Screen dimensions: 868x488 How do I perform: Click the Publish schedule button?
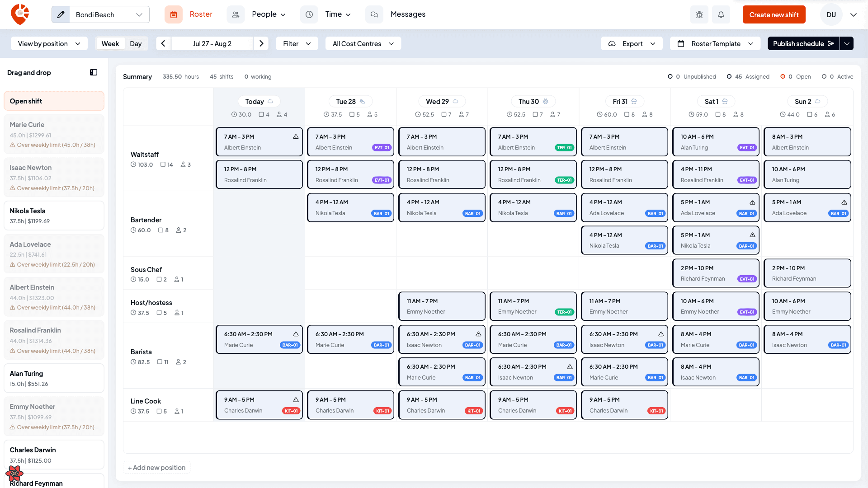[x=803, y=43]
